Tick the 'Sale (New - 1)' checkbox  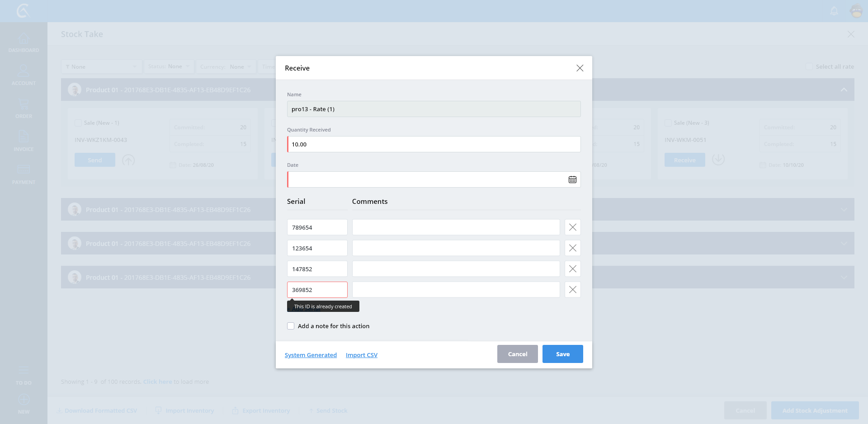78,123
